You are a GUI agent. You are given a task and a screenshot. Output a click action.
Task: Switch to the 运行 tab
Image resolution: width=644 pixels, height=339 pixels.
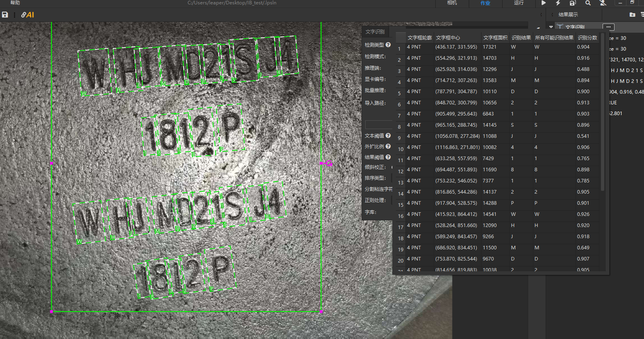coord(519,3)
